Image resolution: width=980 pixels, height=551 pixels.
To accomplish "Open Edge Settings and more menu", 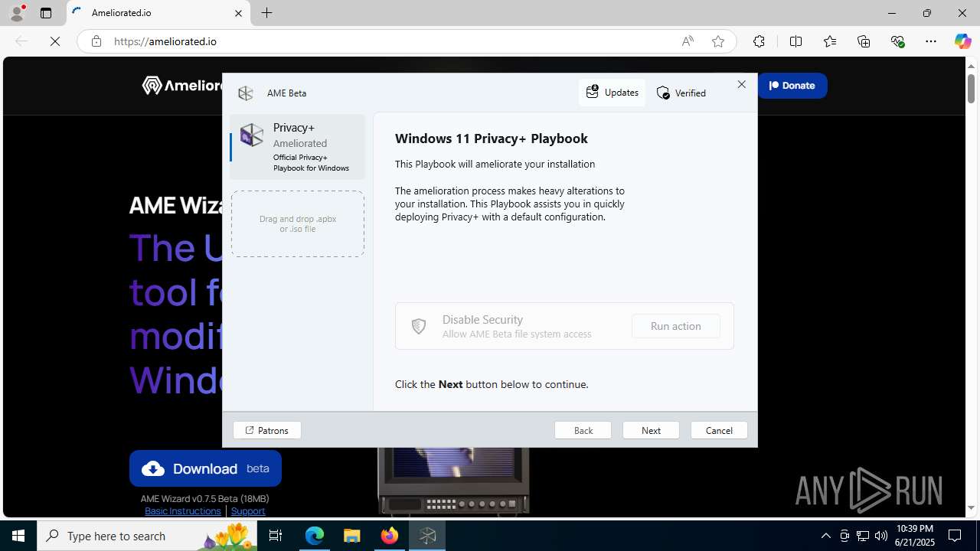I will (931, 41).
